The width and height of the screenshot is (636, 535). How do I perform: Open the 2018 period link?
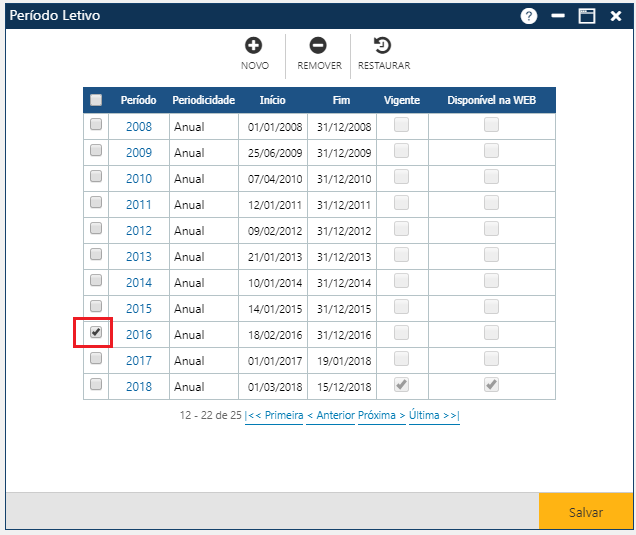pos(139,386)
